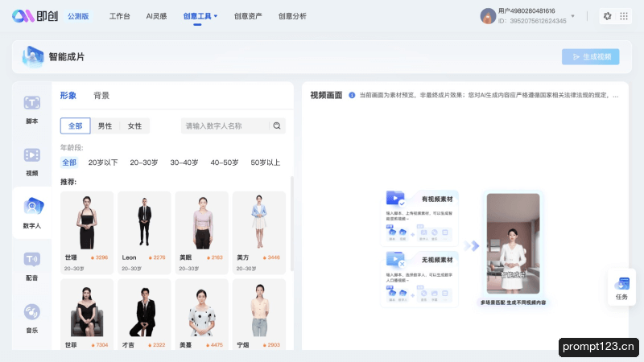644x362 pixels.
Task: Click the search magnifier icon
Action: coord(277,125)
